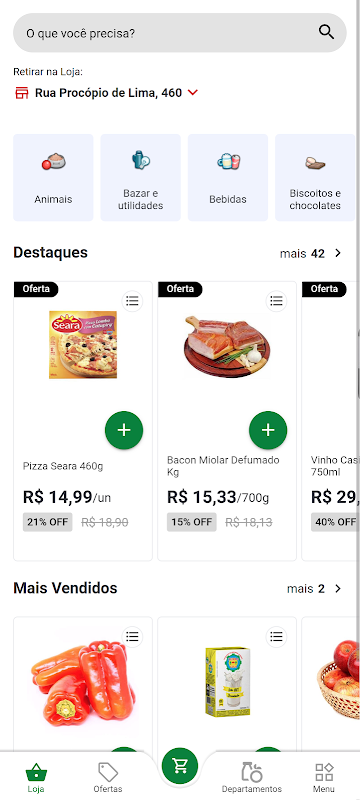360x800 pixels.
Task: Open list icon on red peppers card
Action: pyautogui.click(x=133, y=637)
